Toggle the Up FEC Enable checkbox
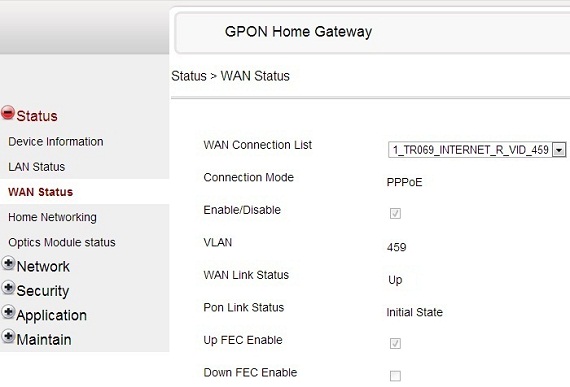The image size is (570, 387). point(395,343)
